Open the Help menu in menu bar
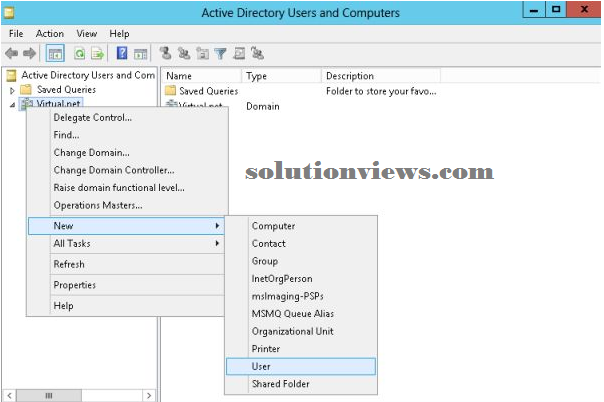The width and height of the screenshot is (604, 402). tap(119, 34)
